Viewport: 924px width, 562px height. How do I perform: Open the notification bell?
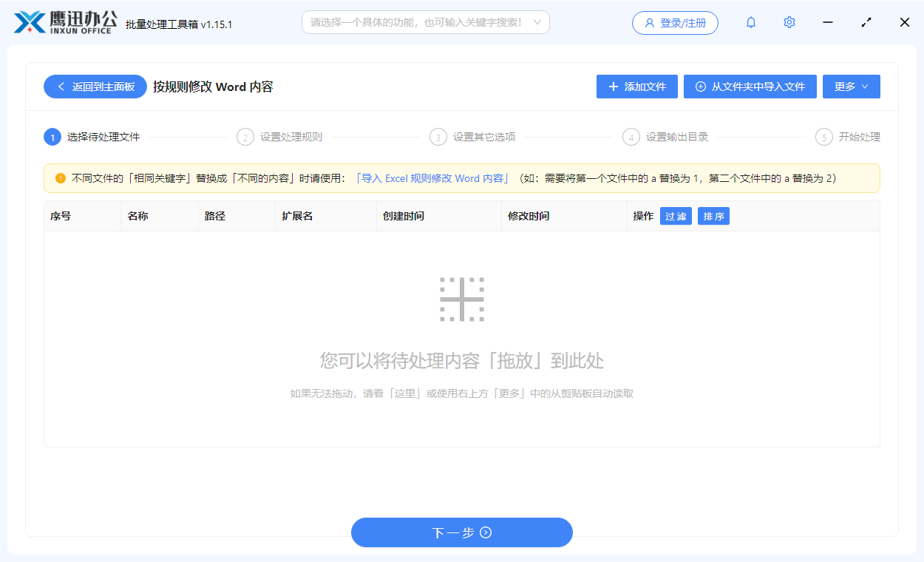(x=751, y=22)
